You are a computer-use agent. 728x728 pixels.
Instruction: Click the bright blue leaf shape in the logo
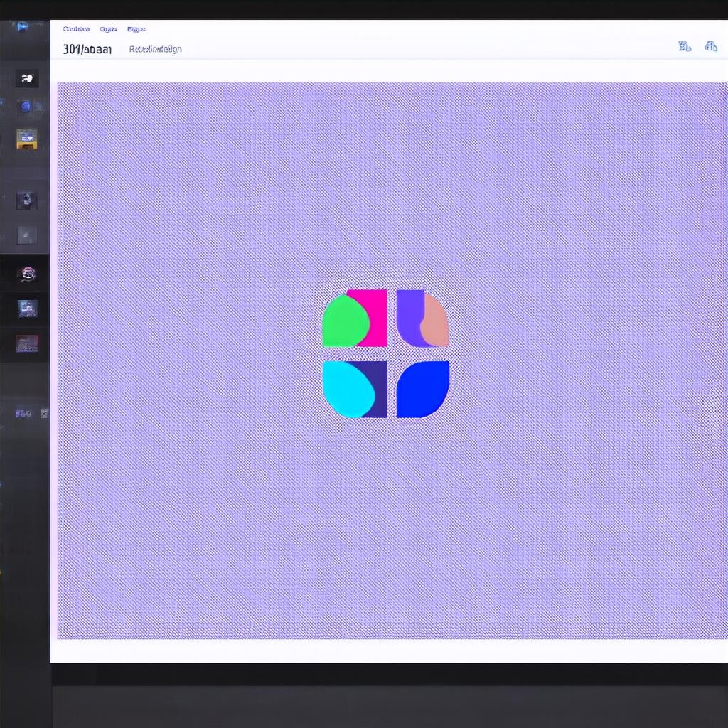pos(423,389)
